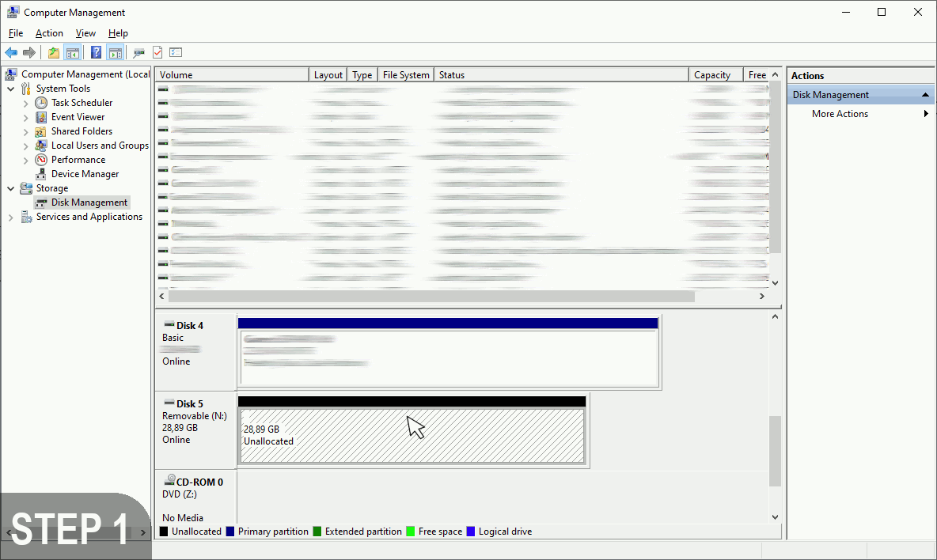Click the Disk 4 drive icon
Viewport: 937px width, 560px height.
(x=169, y=325)
